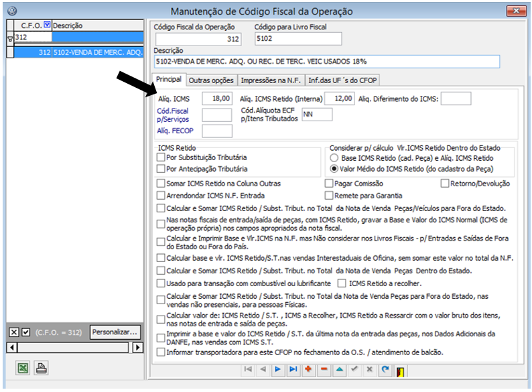532x392 pixels.
Task: Post changes checkmark icon
Action: click(x=354, y=369)
